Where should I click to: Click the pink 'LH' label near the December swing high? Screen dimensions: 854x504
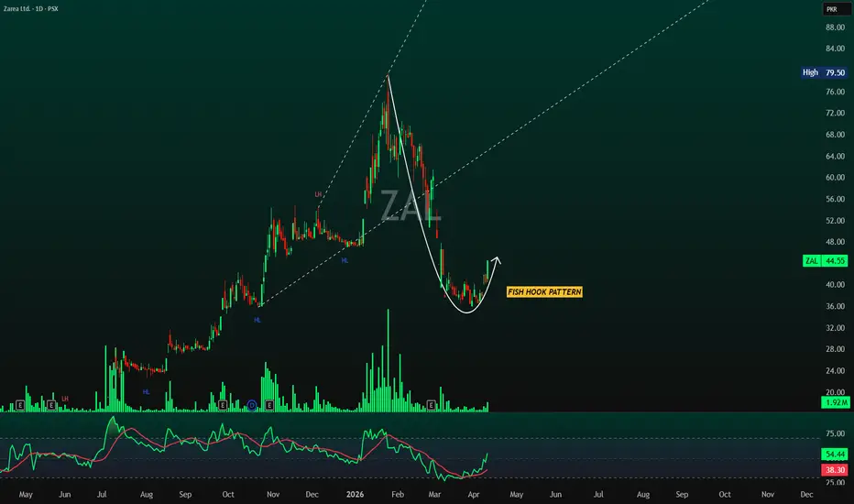318,194
